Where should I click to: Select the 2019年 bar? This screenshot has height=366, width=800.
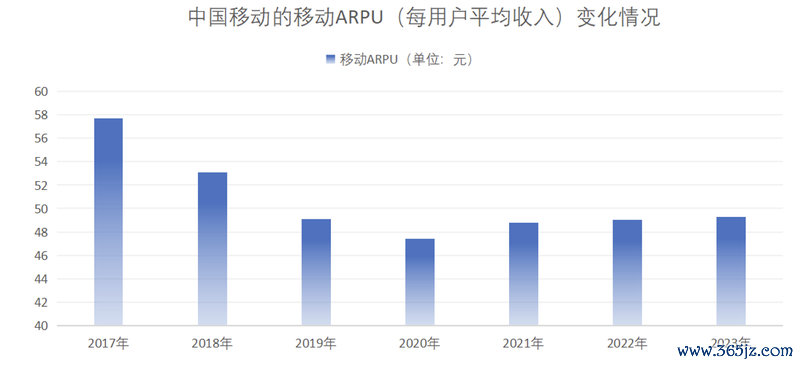(316, 272)
